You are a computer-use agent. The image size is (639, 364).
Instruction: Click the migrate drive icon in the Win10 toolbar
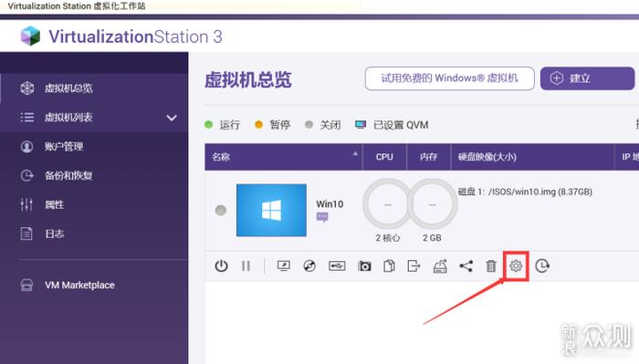(440, 265)
